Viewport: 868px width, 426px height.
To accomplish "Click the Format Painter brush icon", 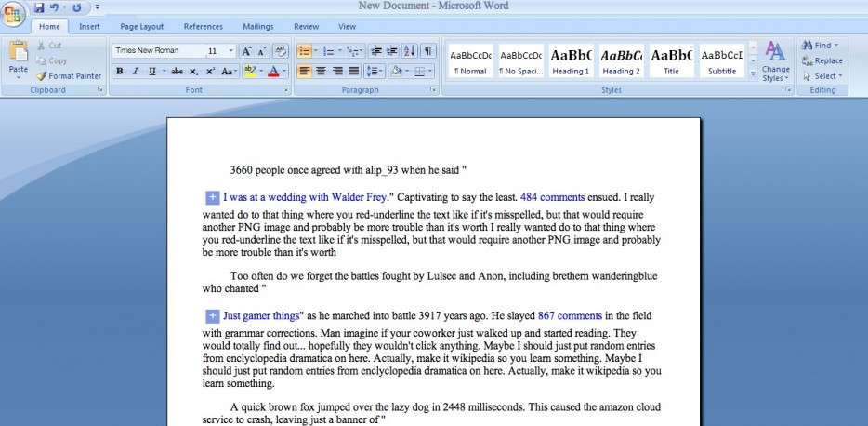I will click(41, 76).
